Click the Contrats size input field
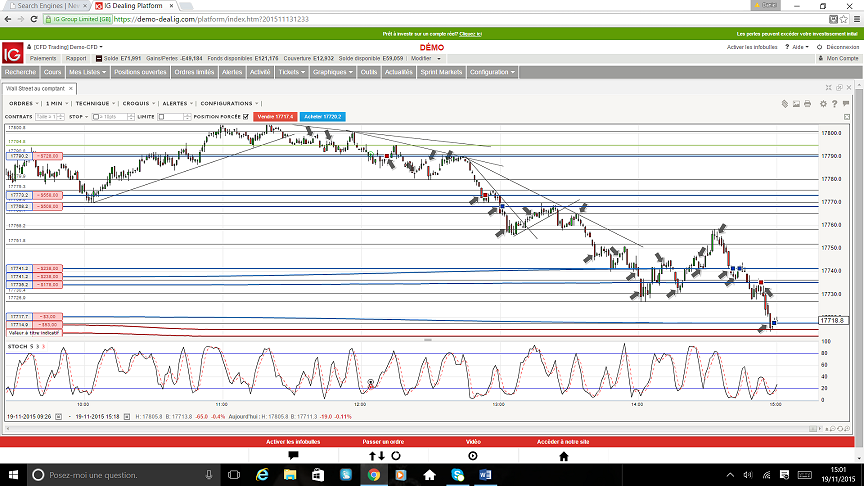The image size is (864, 486). pos(50,117)
